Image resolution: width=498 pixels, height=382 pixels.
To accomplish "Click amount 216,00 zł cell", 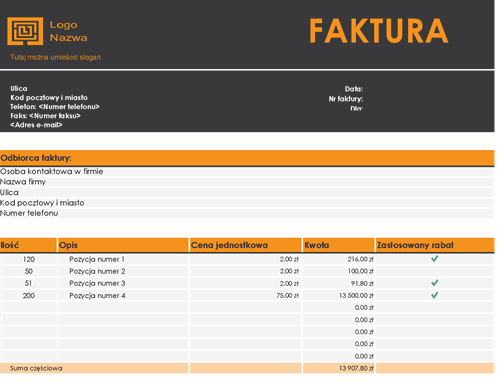I will coord(339,259).
